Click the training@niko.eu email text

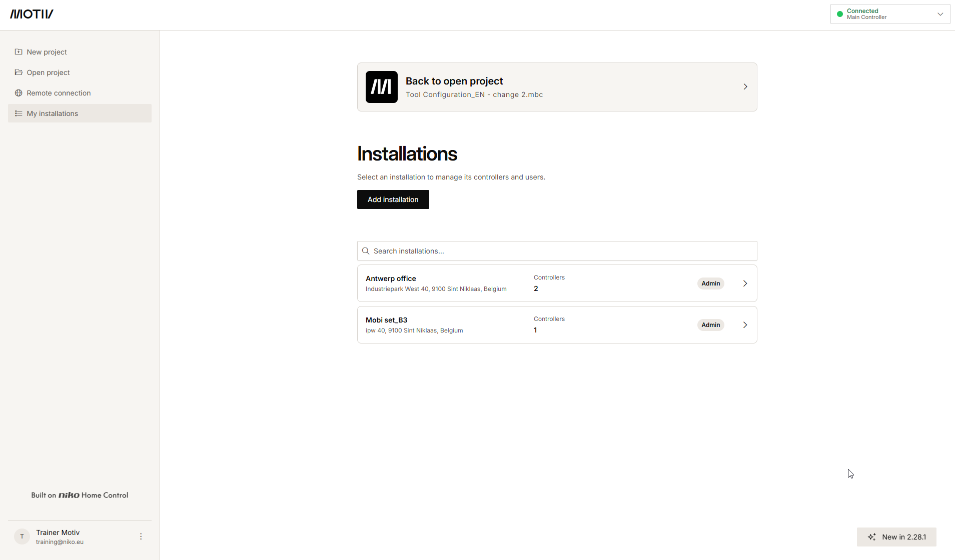pos(60,542)
